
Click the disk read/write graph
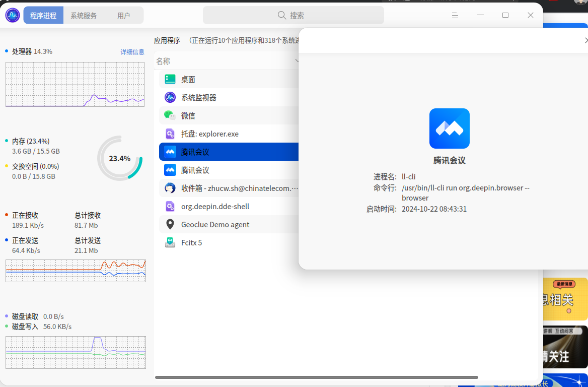point(76,352)
